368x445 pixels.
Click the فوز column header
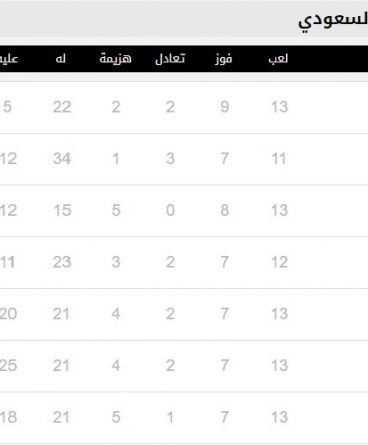(224, 59)
